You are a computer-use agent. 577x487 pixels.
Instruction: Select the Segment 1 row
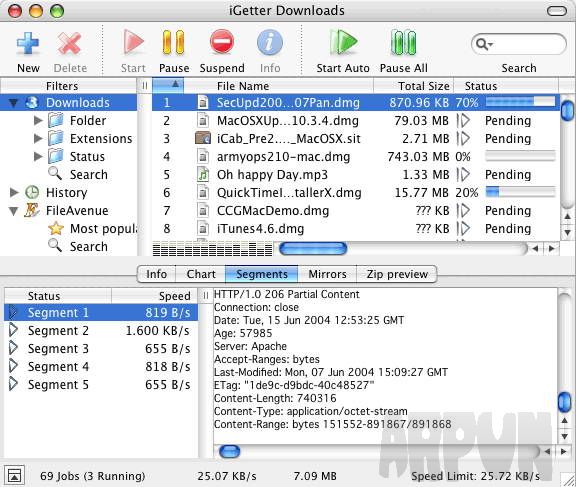tap(101, 313)
